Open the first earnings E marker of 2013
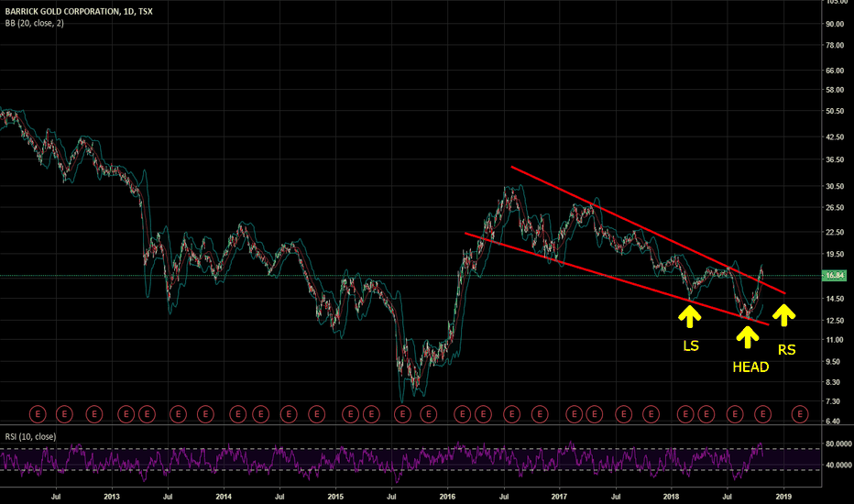 [126, 414]
